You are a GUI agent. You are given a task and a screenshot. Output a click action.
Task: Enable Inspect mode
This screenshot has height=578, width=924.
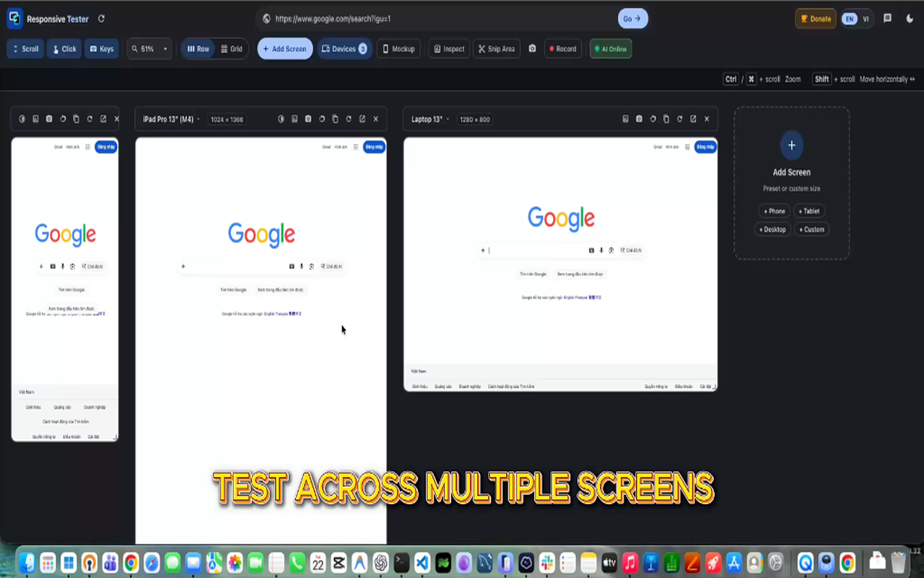click(449, 49)
